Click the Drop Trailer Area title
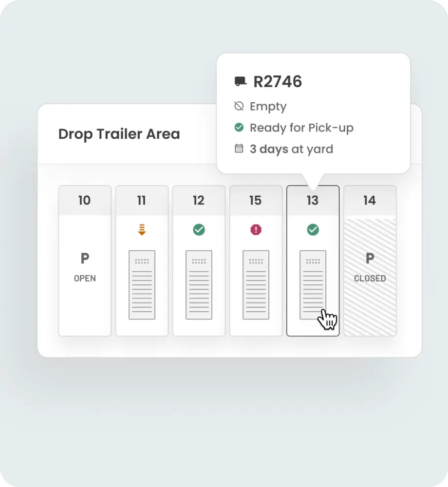The height and width of the screenshot is (487, 448). pos(119,134)
